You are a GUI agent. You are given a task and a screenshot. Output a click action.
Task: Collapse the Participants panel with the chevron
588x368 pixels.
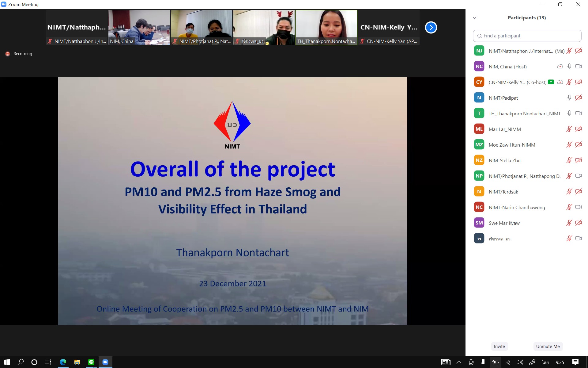click(475, 18)
